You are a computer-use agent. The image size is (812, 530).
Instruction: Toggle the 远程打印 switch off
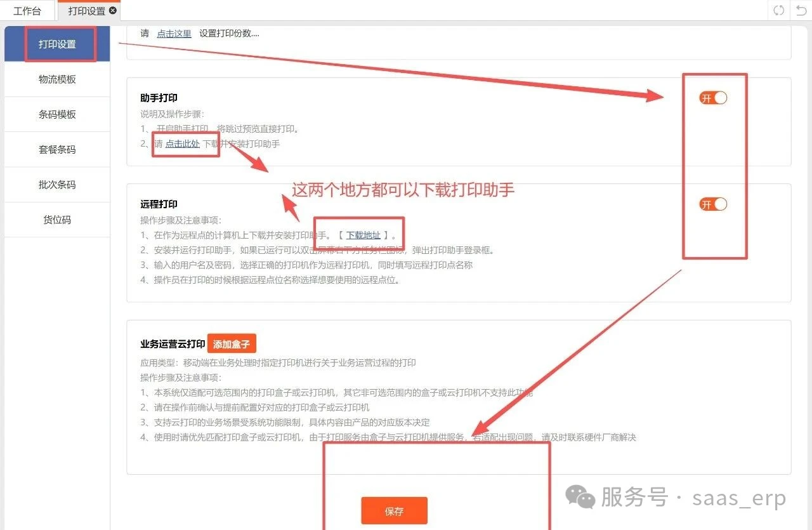tap(713, 204)
